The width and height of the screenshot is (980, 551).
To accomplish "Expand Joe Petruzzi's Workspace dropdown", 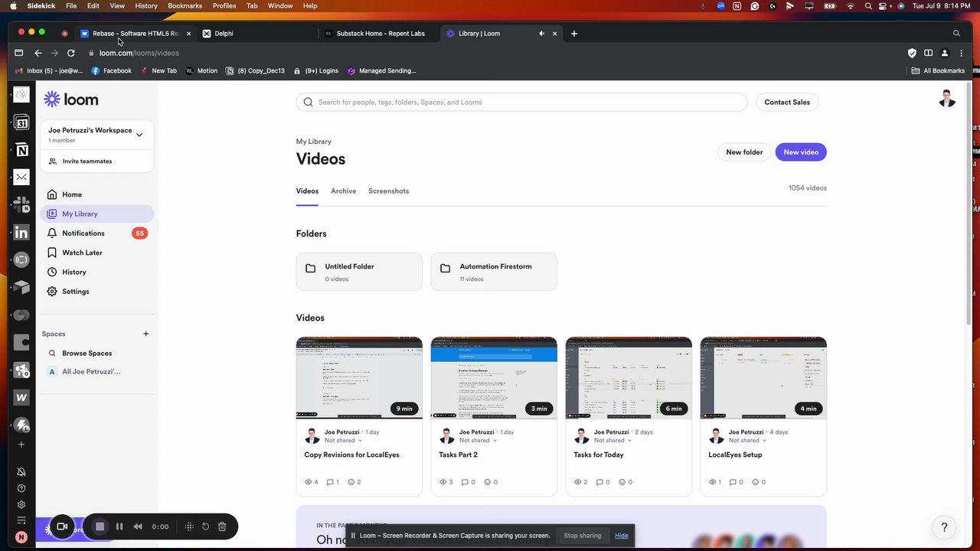I will point(139,135).
